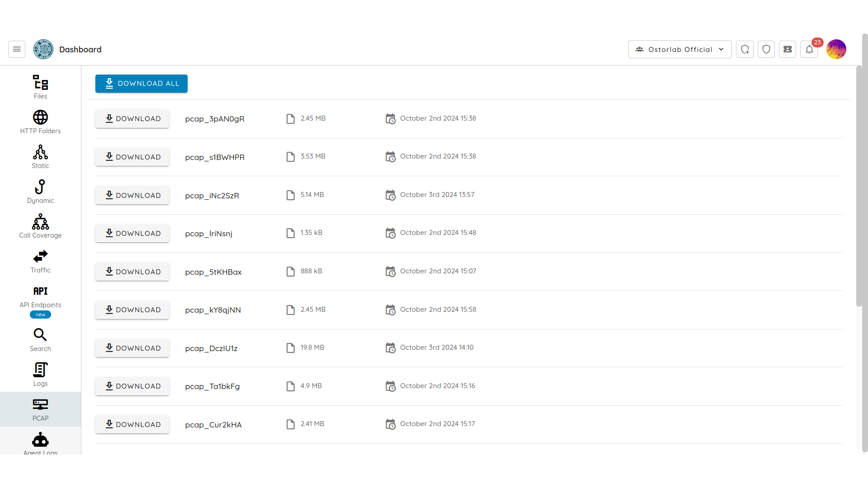Select the PCAP sidebar tab
Screen dimensions: 868x488
click(x=40, y=409)
